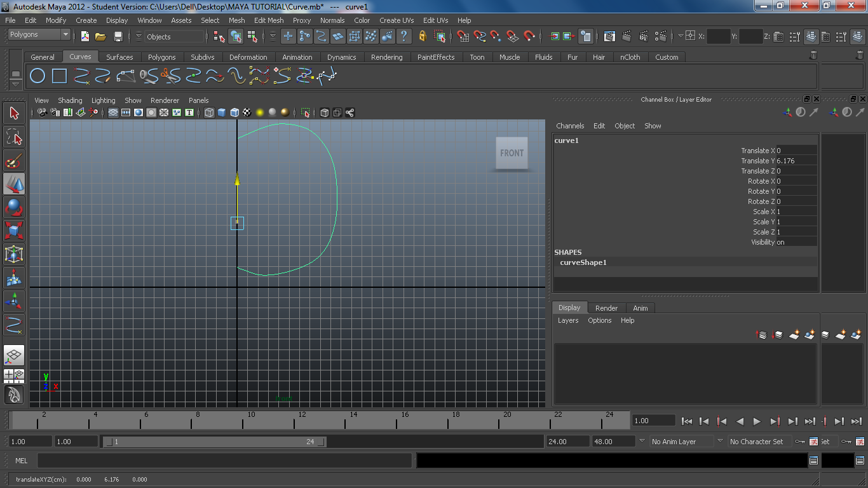Open render view clapperboard icon
Image resolution: width=868 pixels, height=488 pixels.
coord(609,36)
